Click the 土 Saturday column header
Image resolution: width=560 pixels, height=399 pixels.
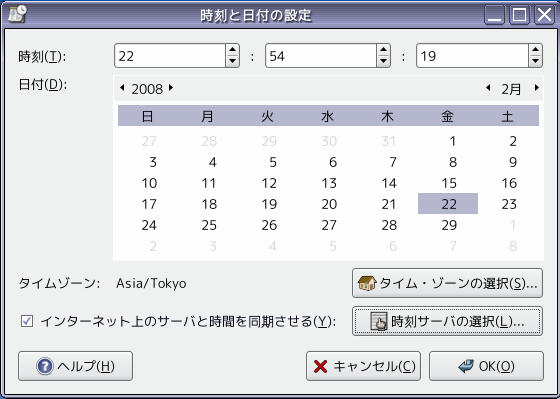point(508,116)
